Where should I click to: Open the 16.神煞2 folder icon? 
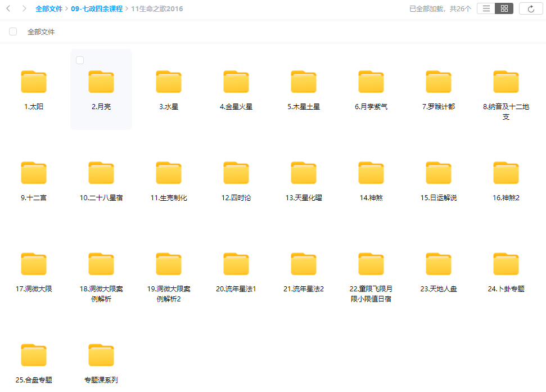[506, 173]
